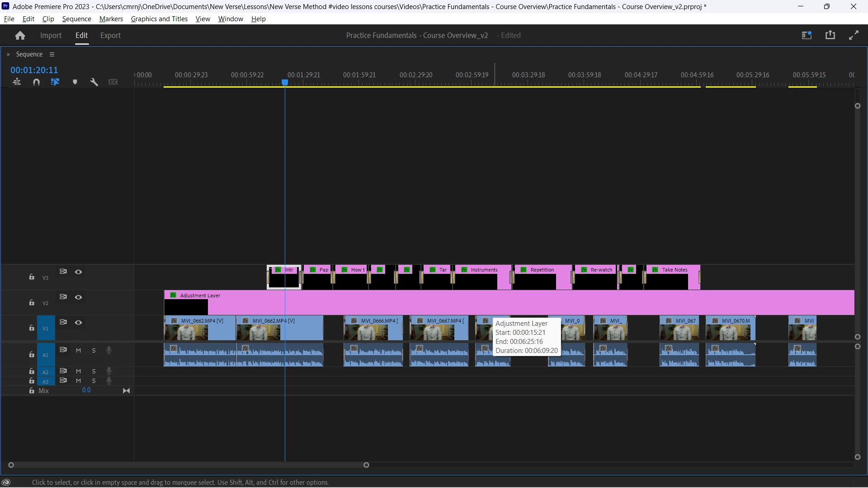Click the Captions CC track icon
Image resolution: width=868 pixels, height=488 pixels.
pyautogui.click(x=113, y=82)
